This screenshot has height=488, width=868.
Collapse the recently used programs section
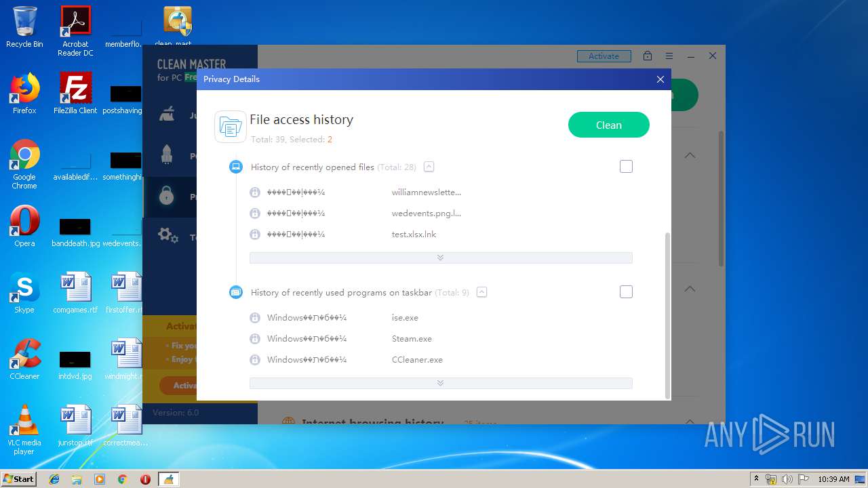pyautogui.click(x=481, y=292)
